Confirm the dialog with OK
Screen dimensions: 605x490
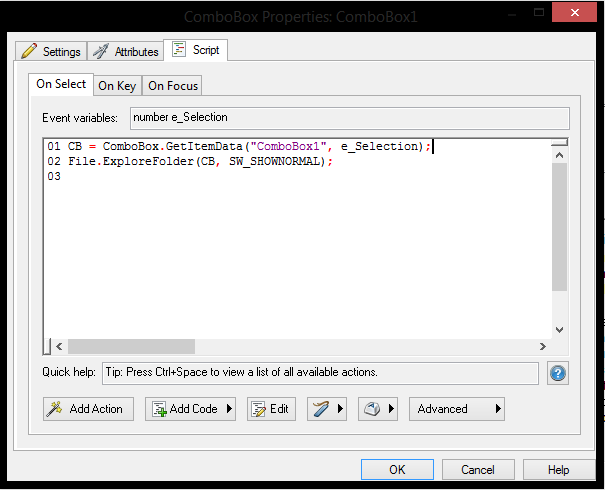(x=397, y=470)
